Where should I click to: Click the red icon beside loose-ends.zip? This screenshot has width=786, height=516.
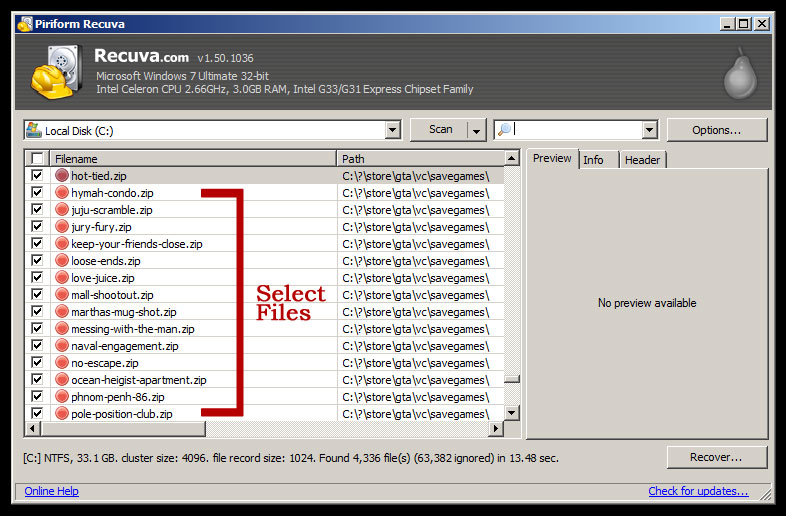[x=62, y=261]
